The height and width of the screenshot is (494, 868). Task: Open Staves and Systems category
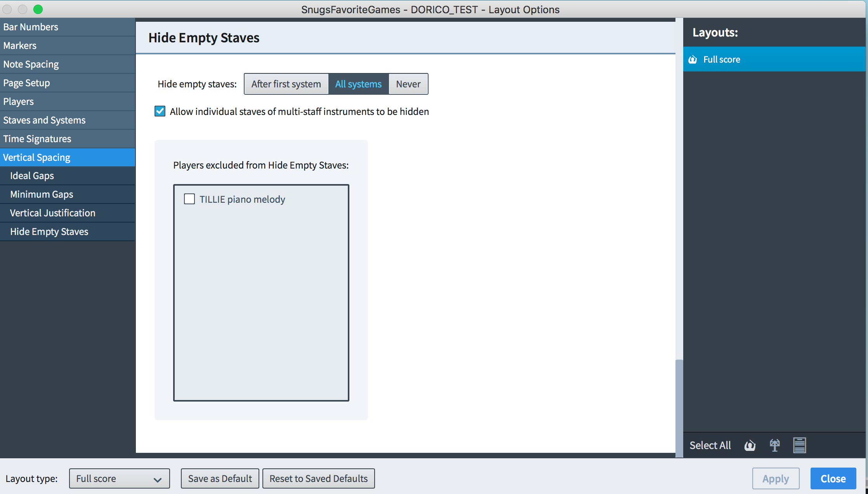pyautogui.click(x=44, y=120)
